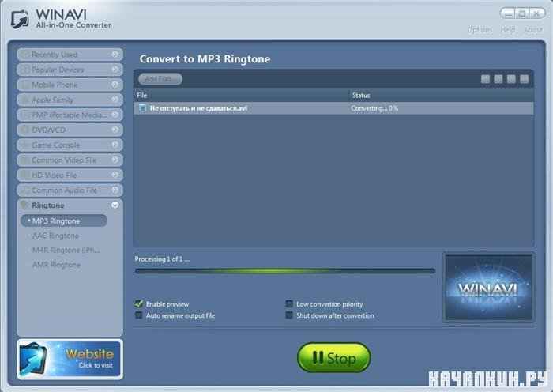Click the Recently Used category icon

click(24, 55)
